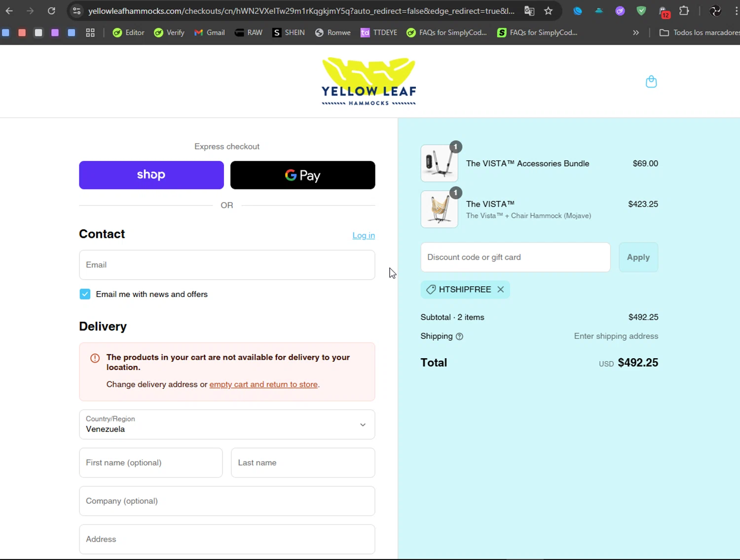This screenshot has width=740, height=560.
Task: Open Todos los marcadores folder
Action: (x=699, y=33)
